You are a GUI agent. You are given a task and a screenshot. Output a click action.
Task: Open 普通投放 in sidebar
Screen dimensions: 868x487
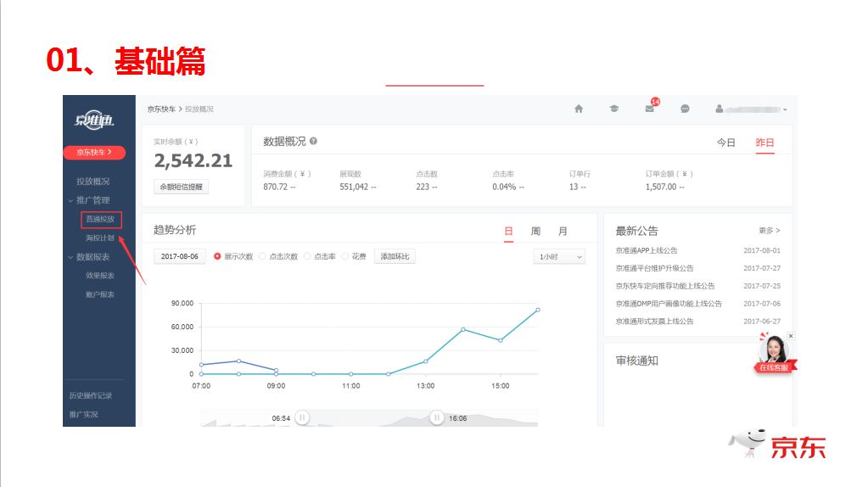pos(100,219)
